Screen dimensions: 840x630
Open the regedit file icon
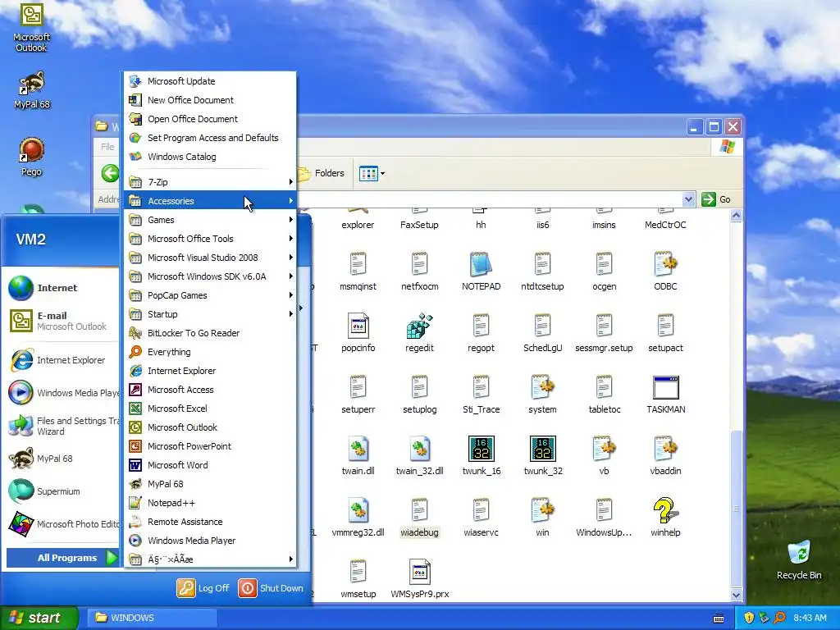click(419, 326)
